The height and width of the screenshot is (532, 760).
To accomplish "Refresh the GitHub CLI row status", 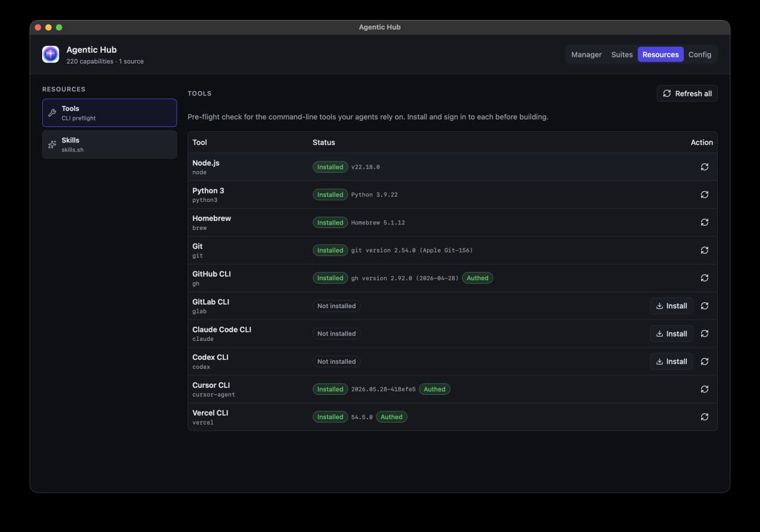I will 705,278.
